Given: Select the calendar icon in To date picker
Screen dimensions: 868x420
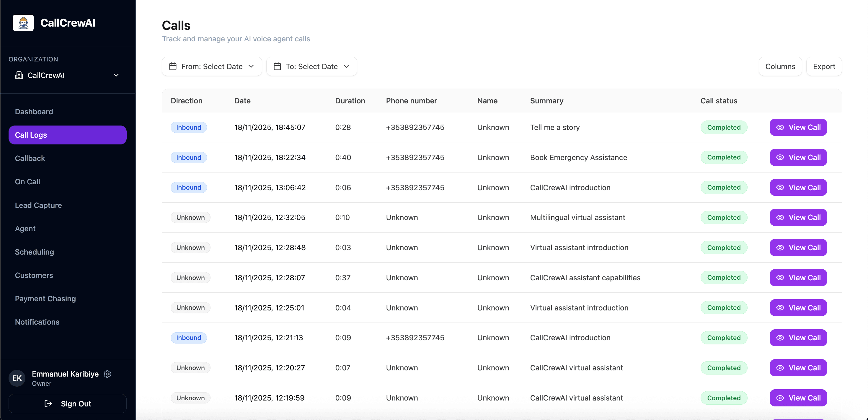Looking at the screenshot, I should [277, 66].
